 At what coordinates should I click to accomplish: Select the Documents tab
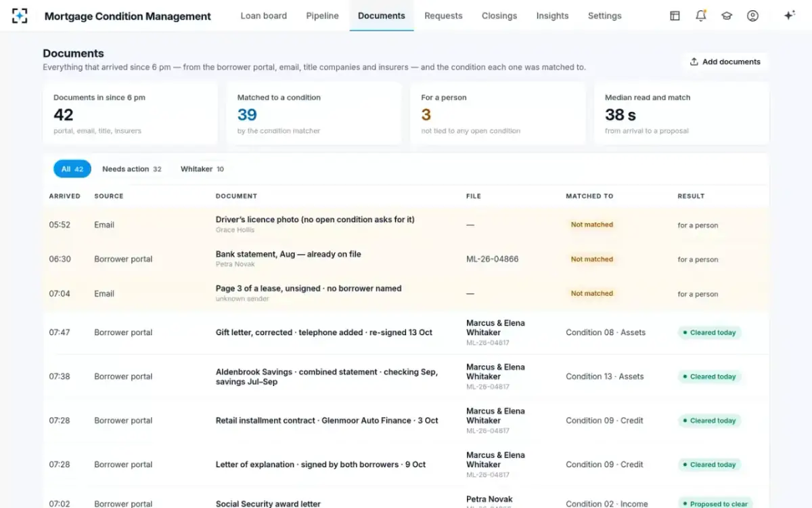click(x=382, y=16)
